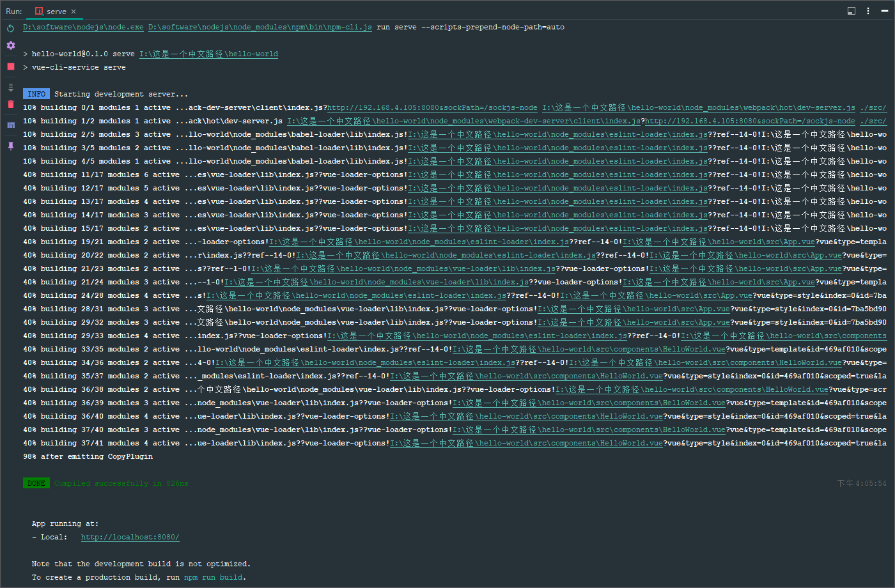Click the 'App running at:' line
Screen dimensions: 895x588
[x=65, y=524]
